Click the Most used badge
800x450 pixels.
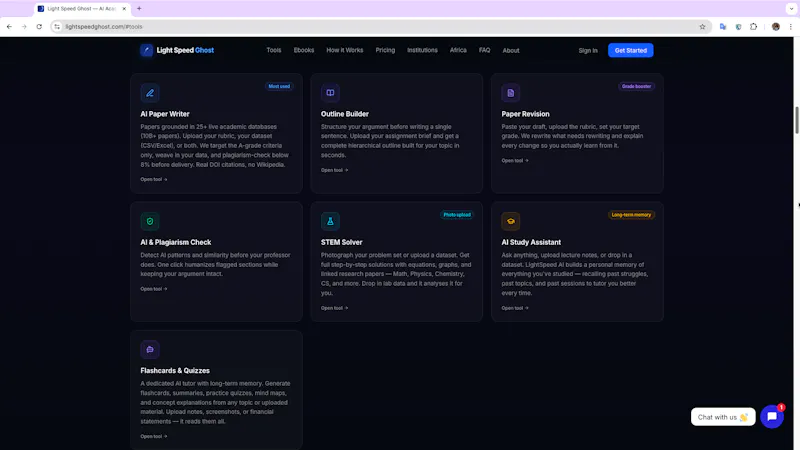(x=279, y=86)
